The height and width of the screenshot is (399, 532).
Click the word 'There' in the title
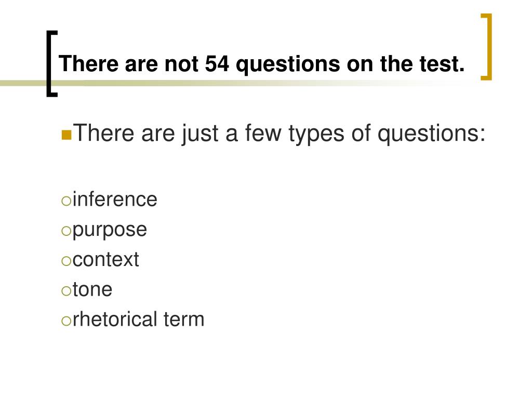(x=88, y=63)
